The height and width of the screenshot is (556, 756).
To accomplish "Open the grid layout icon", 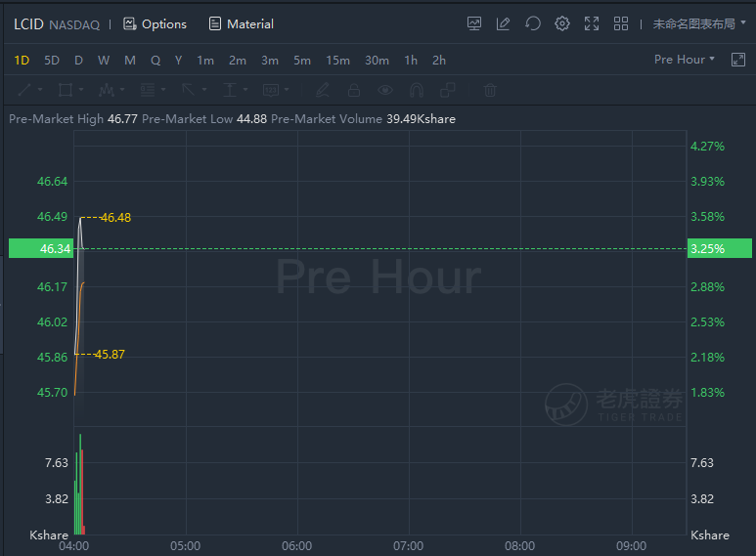I will (621, 23).
